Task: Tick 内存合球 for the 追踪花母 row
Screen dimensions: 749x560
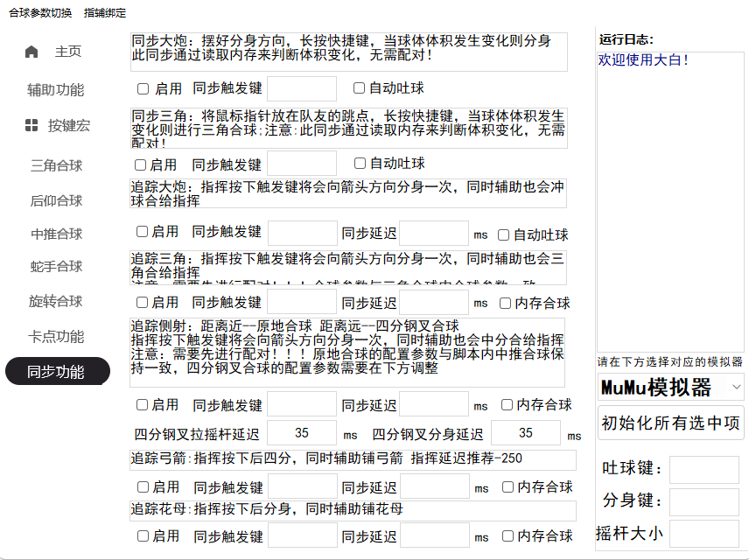Action: point(506,535)
